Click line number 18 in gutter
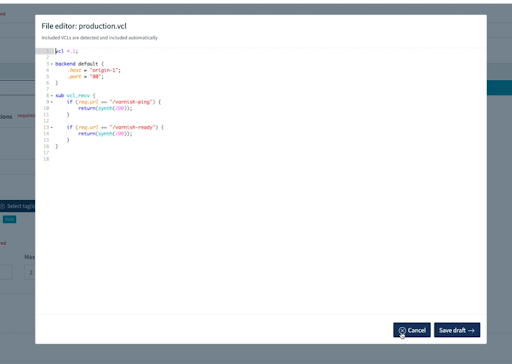Screen dimensions: 512x364 46,159
